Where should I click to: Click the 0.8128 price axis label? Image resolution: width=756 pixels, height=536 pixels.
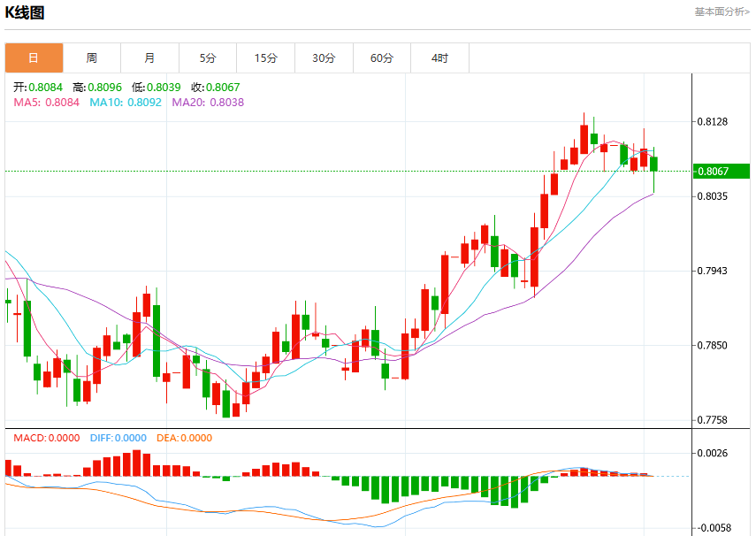tap(712, 121)
